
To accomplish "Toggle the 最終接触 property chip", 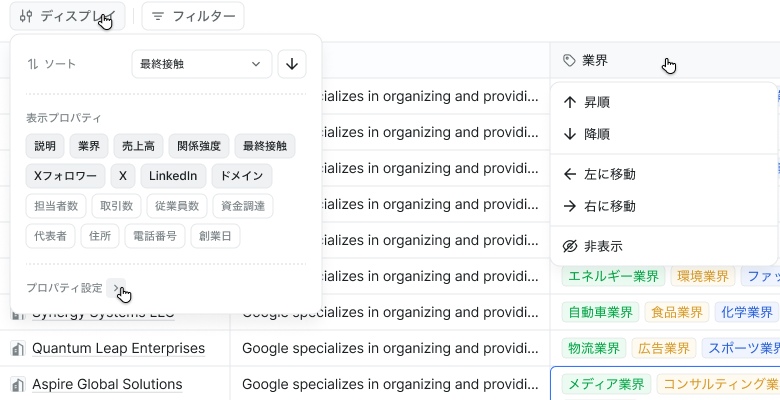I will [x=265, y=146].
